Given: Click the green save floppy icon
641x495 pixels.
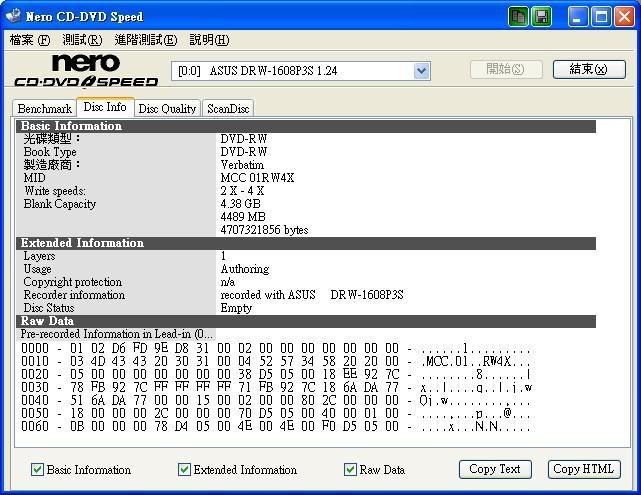Looking at the screenshot, I should [x=542, y=17].
